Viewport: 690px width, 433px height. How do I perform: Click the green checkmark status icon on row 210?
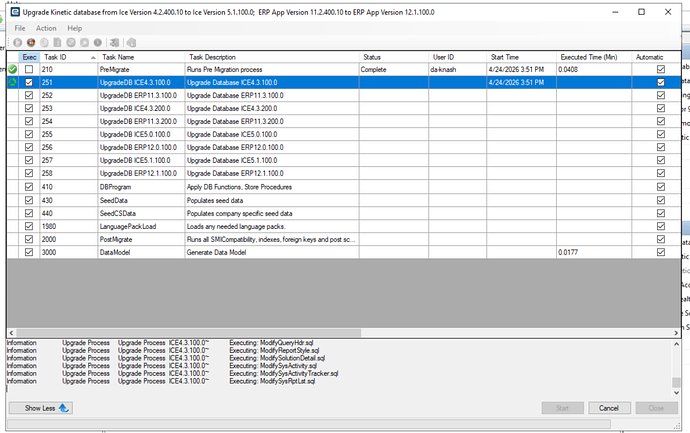(x=12, y=69)
